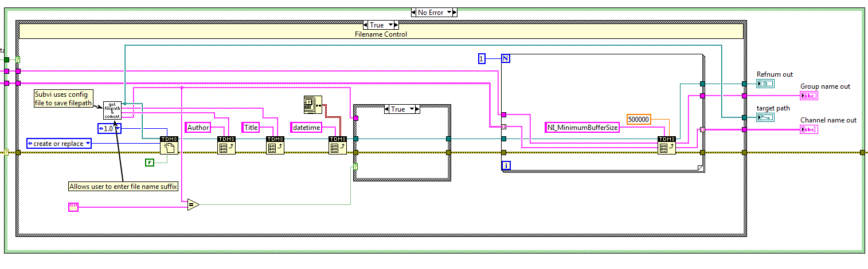This screenshot has height=269, width=868.
Task: Select the TDMS Open file node
Action: (x=169, y=146)
